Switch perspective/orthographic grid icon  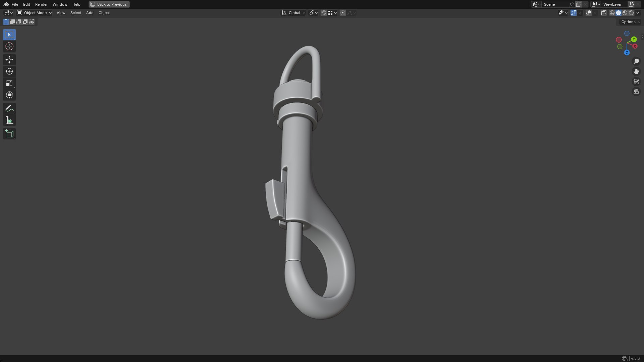[x=636, y=92]
